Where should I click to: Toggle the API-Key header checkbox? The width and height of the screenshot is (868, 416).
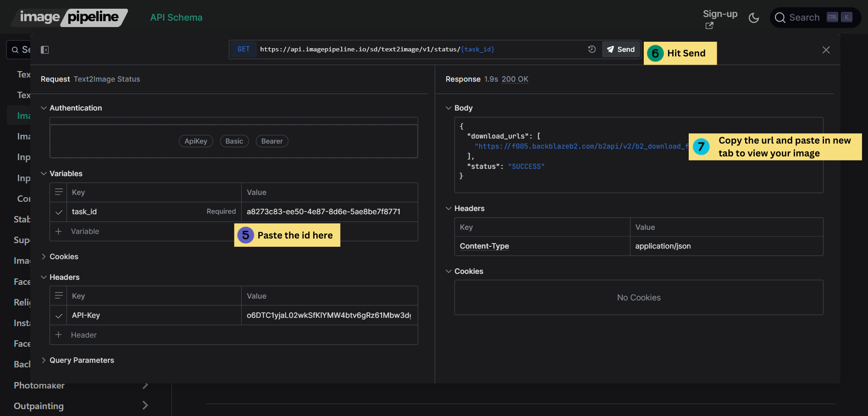tap(59, 316)
